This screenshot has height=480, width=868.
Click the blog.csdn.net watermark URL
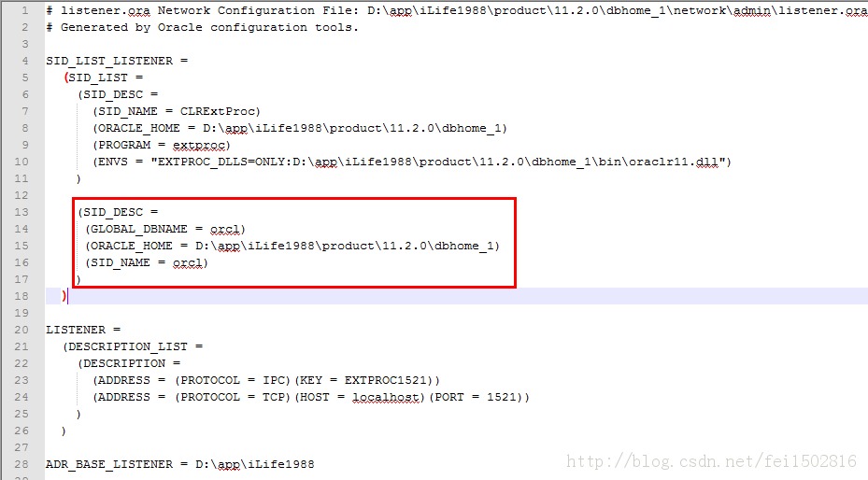[x=711, y=461]
